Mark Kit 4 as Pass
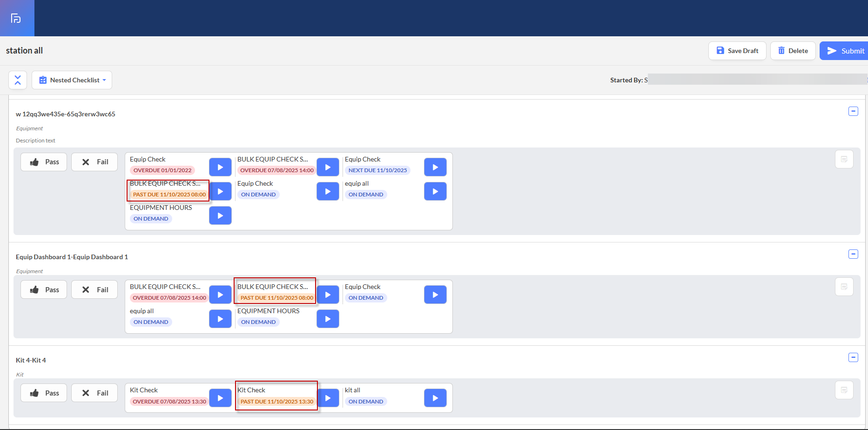The height and width of the screenshot is (430, 868). click(x=44, y=393)
